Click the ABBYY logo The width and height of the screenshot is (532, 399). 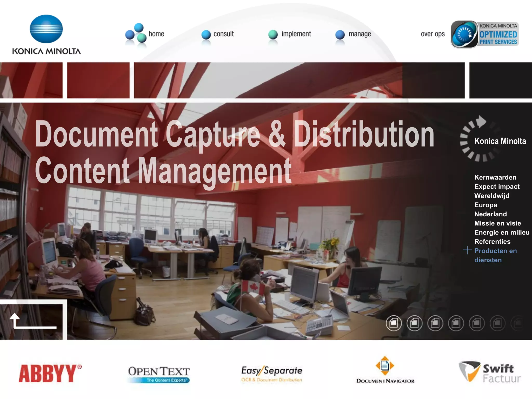pyautogui.click(x=50, y=373)
